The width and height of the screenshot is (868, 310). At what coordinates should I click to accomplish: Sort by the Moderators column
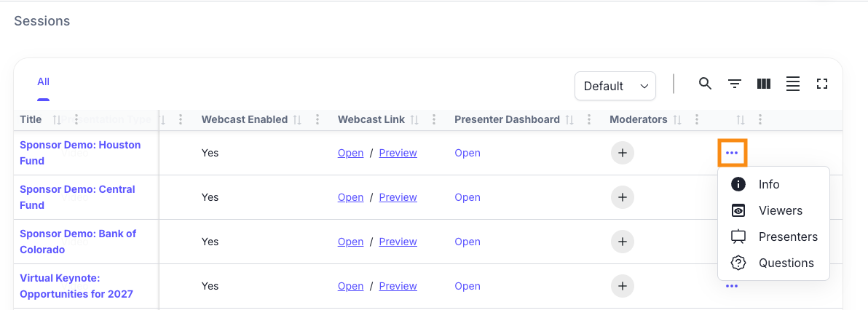(677, 119)
